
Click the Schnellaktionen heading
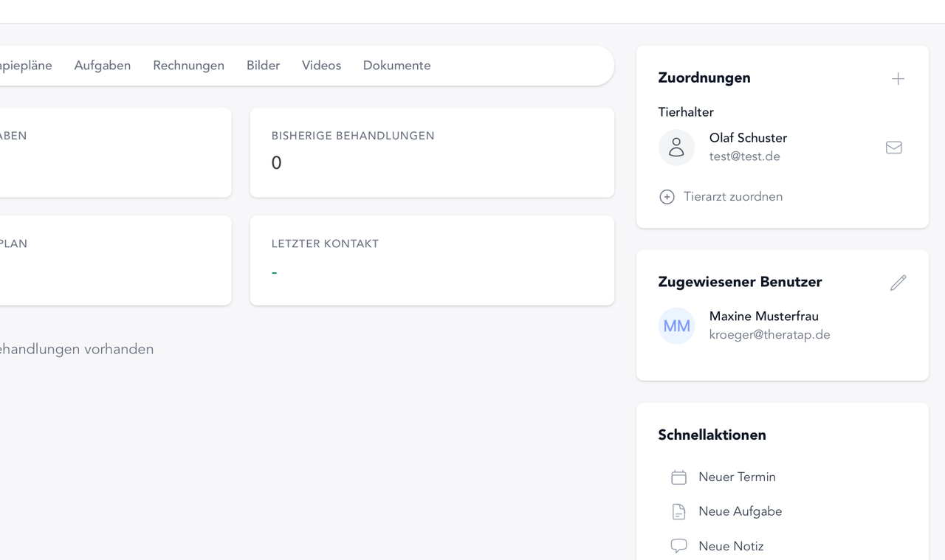coord(712,435)
